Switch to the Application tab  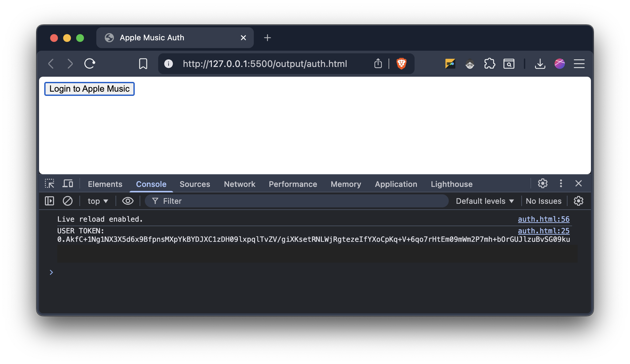[x=396, y=184]
